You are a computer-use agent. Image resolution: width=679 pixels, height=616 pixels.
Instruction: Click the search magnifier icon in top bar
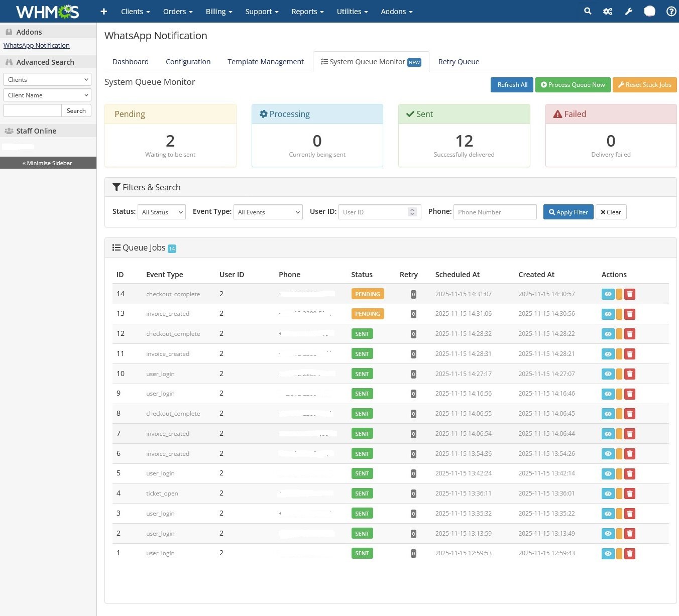click(x=588, y=11)
